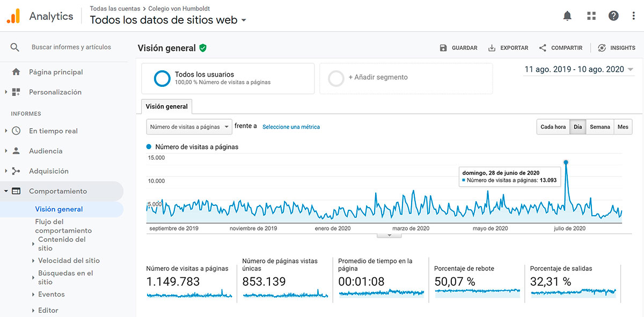Click the Adquisición branching arrows icon
This screenshot has height=317, width=644.
pos(16,171)
